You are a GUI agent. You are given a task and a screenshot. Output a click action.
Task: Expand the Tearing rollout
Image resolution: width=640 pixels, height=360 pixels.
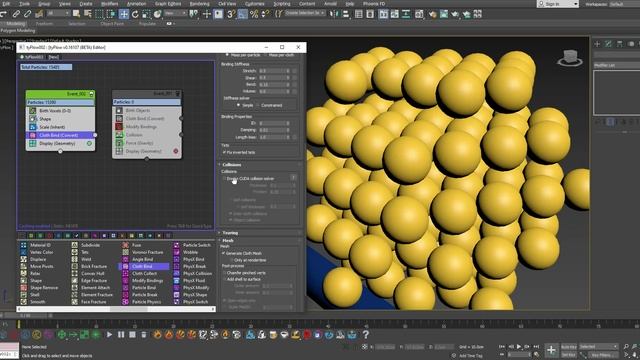pyautogui.click(x=230, y=233)
